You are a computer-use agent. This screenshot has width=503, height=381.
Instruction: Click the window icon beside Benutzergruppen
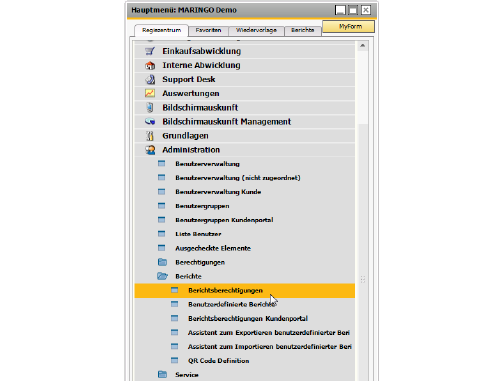coord(162,206)
